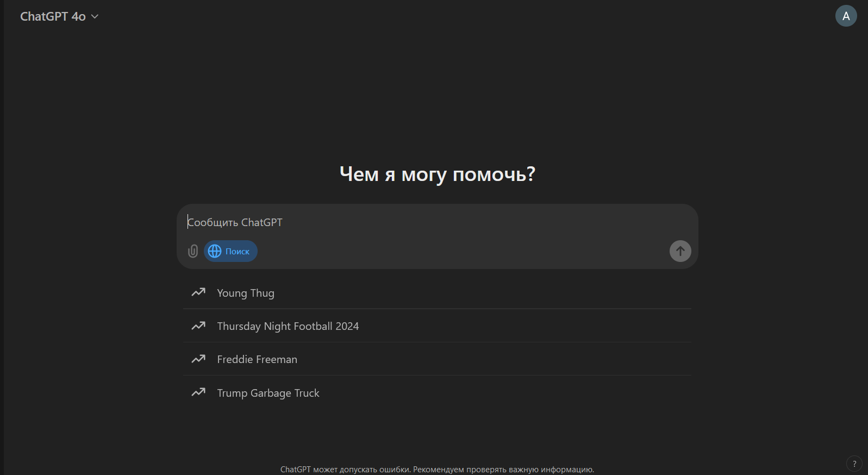The image size is (868, 475).
Task: Open the help question mark button
Action: point(854,464)
